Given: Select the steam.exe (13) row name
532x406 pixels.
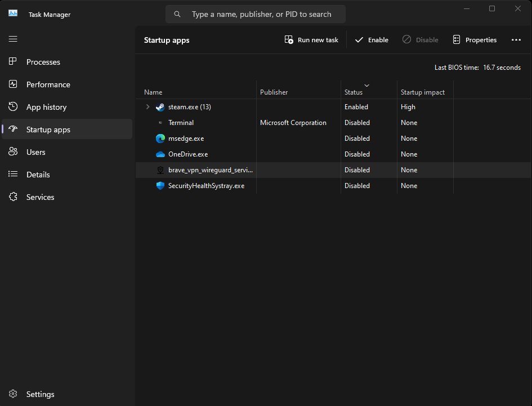Looking at the screenshot, I should click(x=189, y=107).
